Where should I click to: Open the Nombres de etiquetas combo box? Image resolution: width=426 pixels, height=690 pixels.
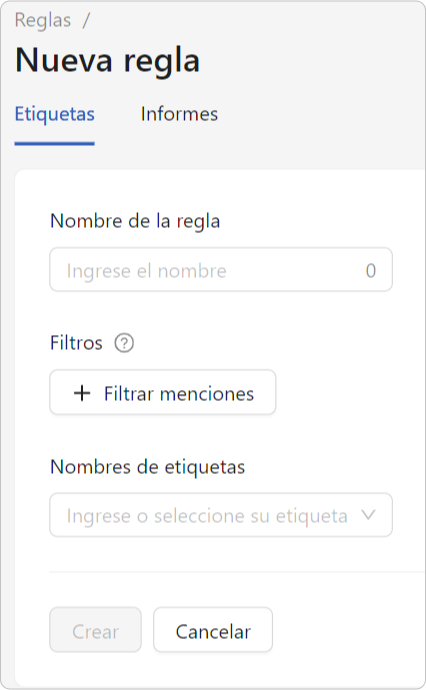[x=221, y=515]
